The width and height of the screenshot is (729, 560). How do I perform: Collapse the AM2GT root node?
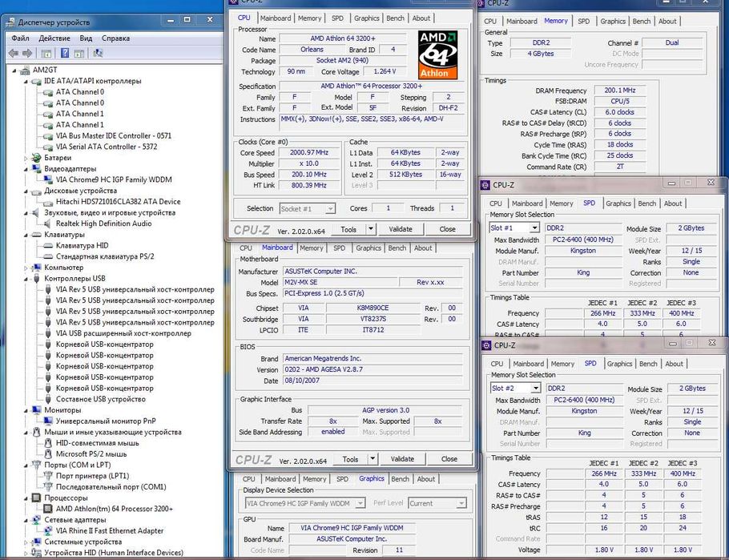click(x=14, y=71)
